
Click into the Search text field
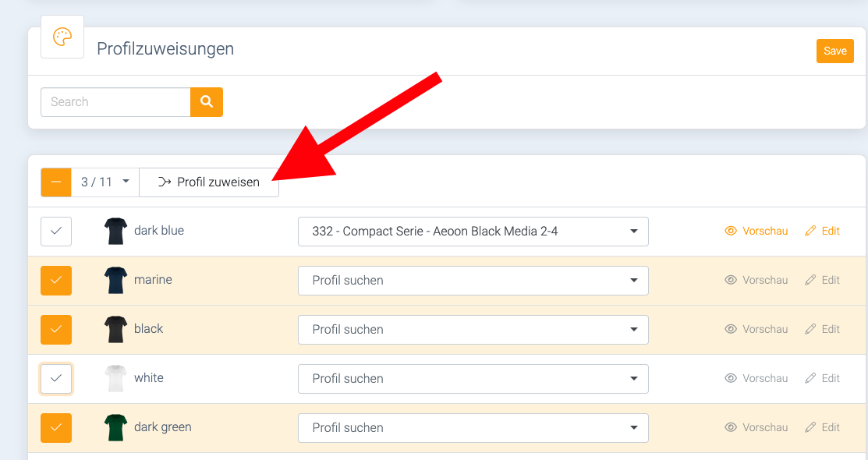point(115,102)
